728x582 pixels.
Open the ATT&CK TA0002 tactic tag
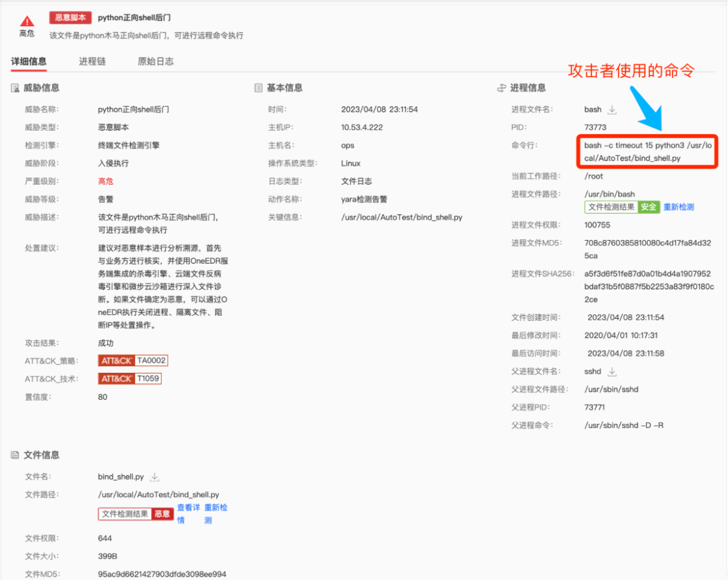pyautogui.click(x=133, y=361)
